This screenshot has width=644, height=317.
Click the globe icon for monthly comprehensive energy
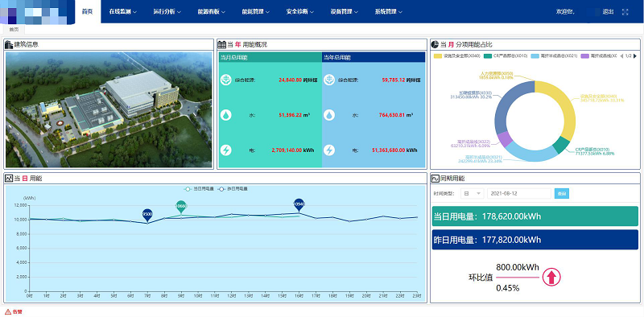point(226,80)
